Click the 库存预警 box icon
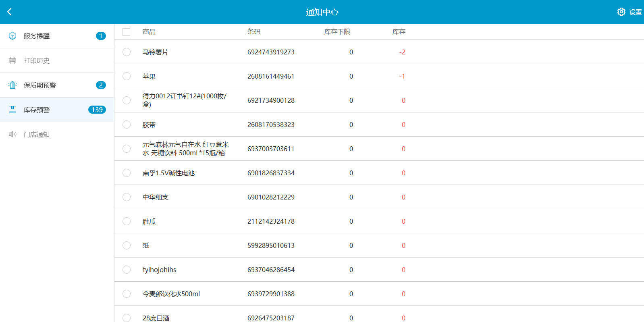The width and height of the screenshot is (644, 322). [12, 110]
